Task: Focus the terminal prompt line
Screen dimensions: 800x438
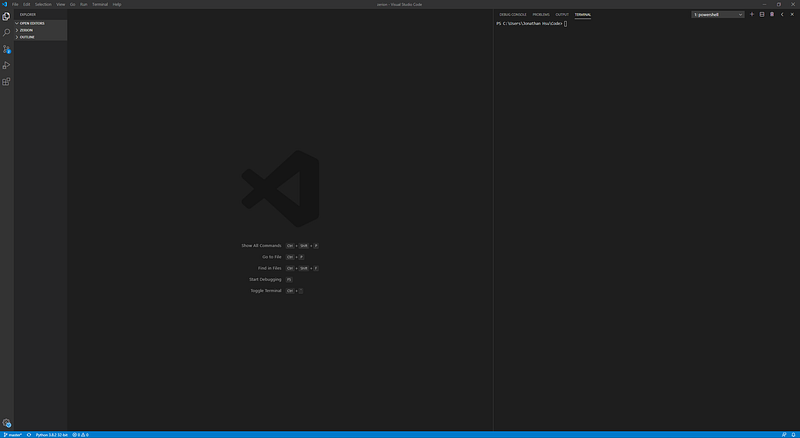Action: (x=532, y=23)
